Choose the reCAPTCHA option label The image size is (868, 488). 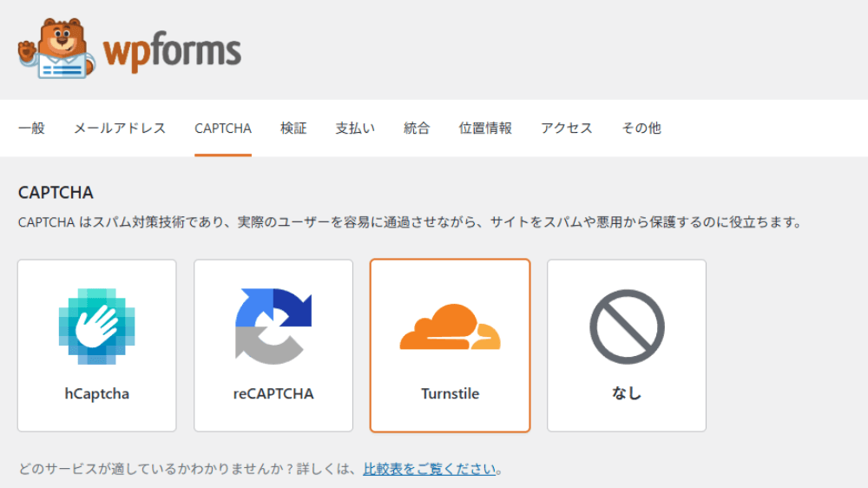[x=273, y=393]
